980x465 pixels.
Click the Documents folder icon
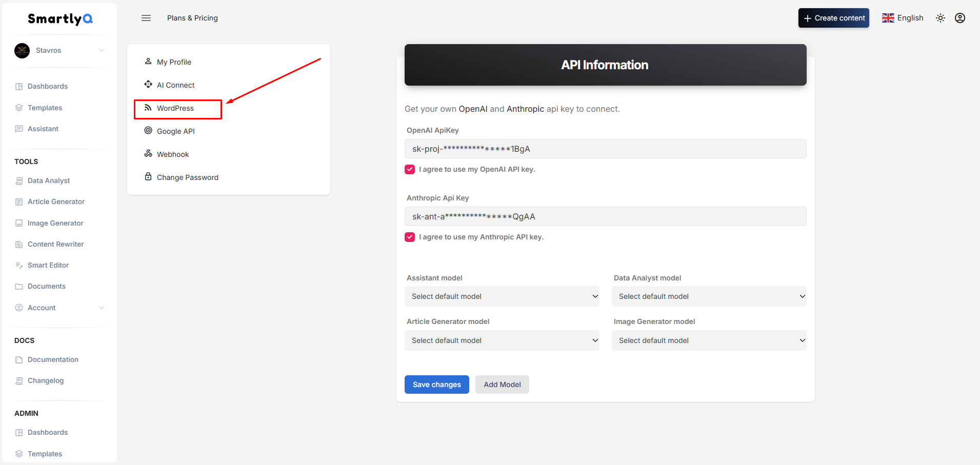coord(19,287)
